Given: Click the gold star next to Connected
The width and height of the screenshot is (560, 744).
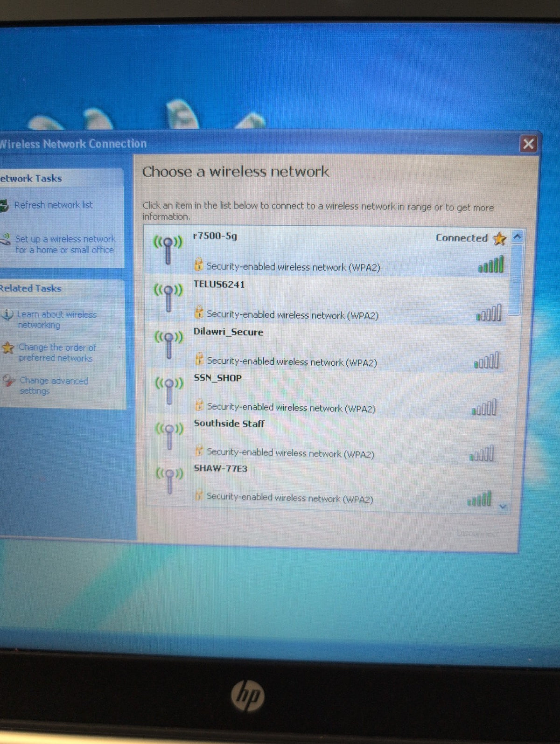Looking at the screenshot, I should (499, 239).
